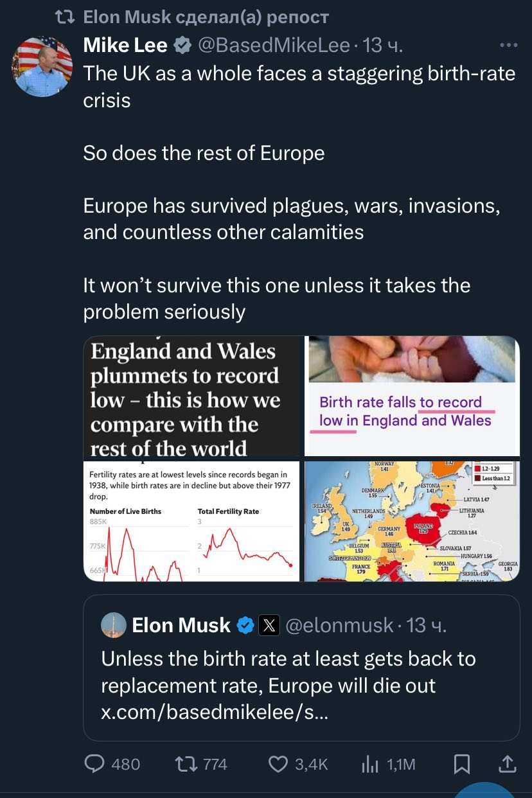
Task: Enlarge the Total Fertility Rate chart image
Action: [x=191, y=522]
